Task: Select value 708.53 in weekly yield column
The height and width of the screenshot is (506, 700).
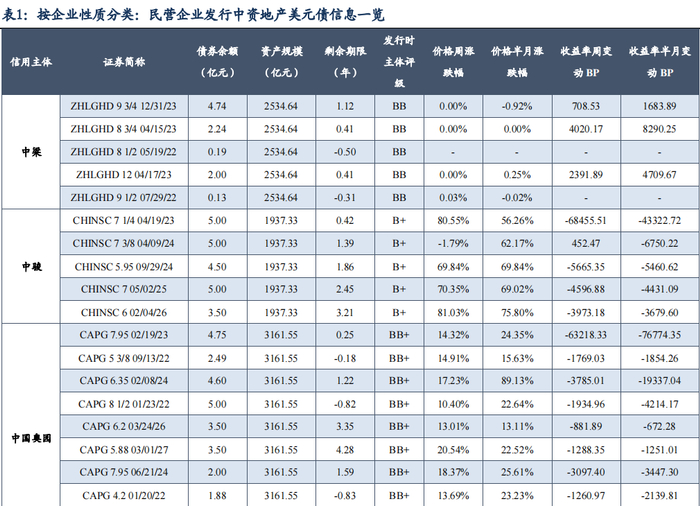Action: 586,106
